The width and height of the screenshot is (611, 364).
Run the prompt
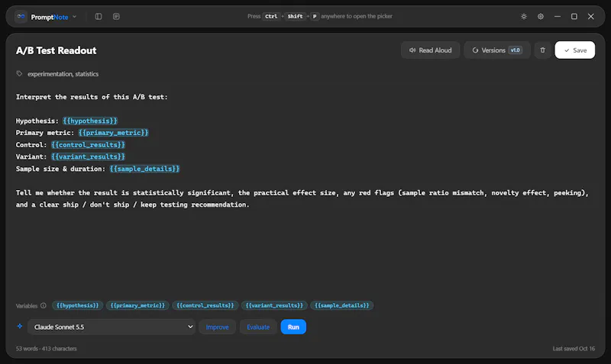(293, 327)
